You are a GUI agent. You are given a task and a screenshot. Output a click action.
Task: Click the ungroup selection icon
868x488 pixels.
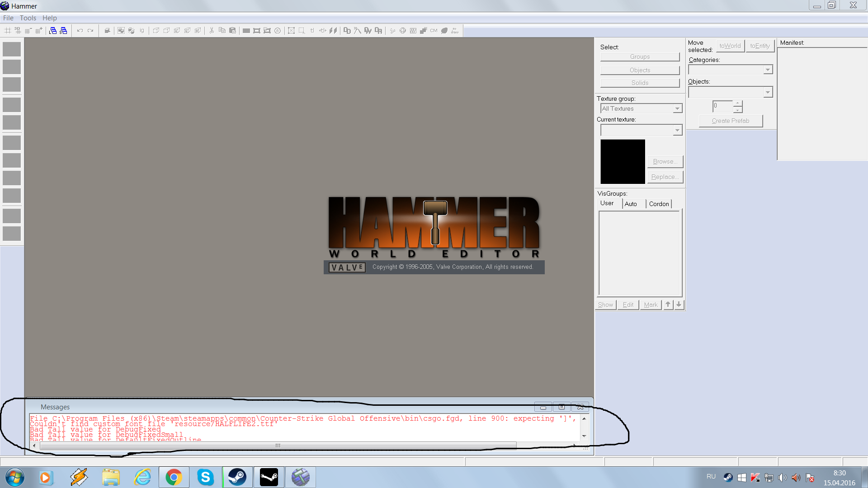pyautogui.click(x=132, y=31)
